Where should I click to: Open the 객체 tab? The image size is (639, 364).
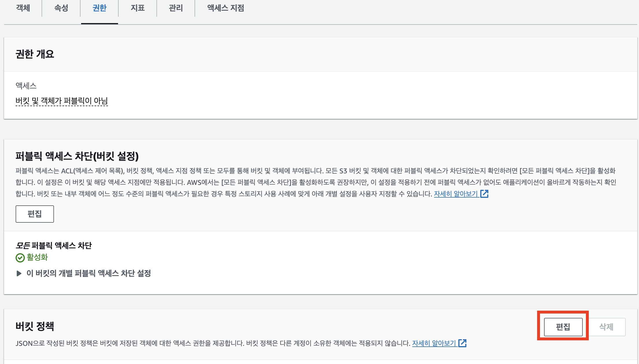[23, 8]
